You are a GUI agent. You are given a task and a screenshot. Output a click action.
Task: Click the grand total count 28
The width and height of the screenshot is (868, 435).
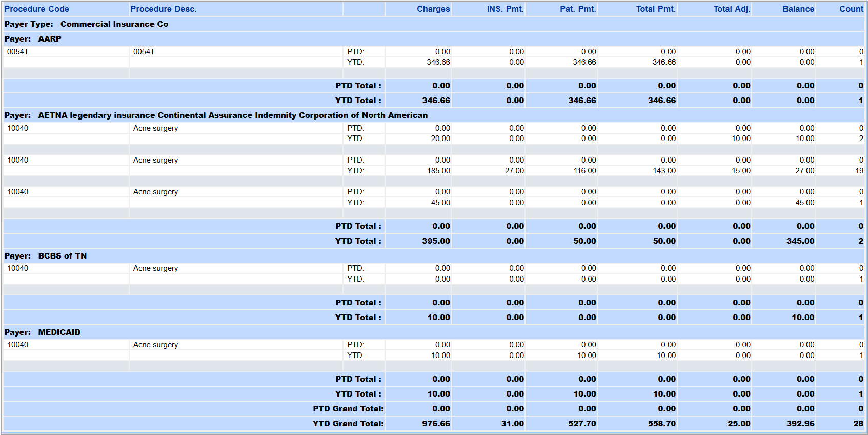pyautogui.click(x=859, y=424)
